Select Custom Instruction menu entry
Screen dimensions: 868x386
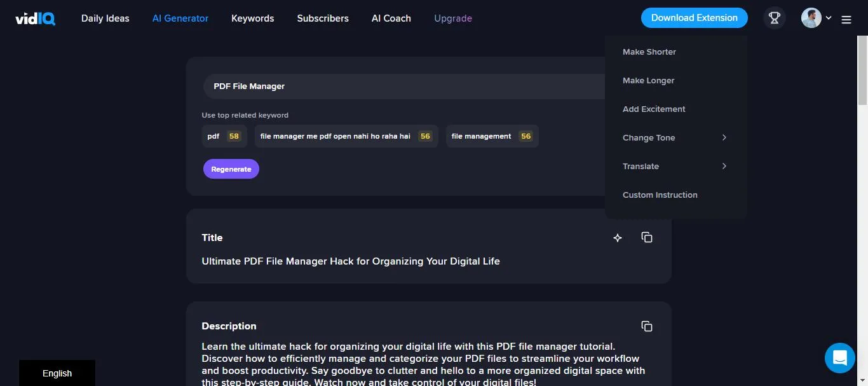[660, 195]
